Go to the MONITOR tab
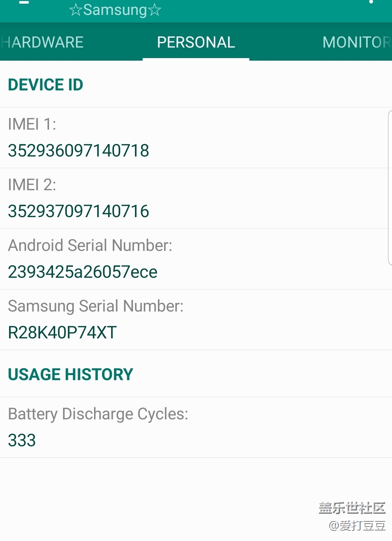This screenshot has width=392, height=541. point(356,42)
